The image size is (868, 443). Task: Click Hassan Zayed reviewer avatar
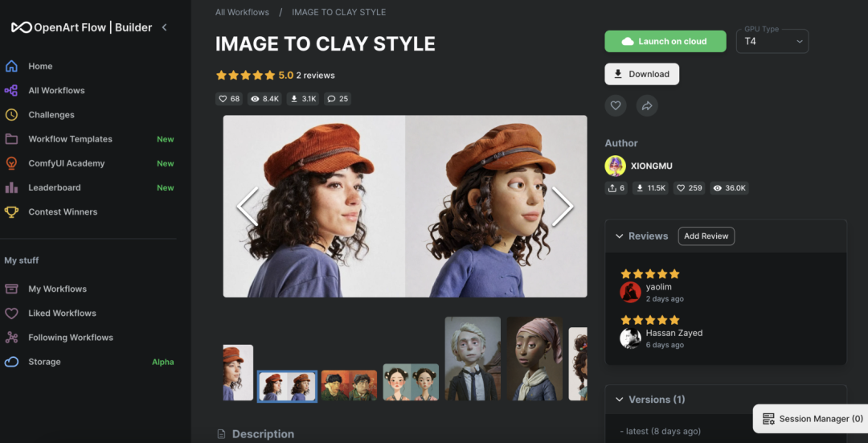coord(631,338)
